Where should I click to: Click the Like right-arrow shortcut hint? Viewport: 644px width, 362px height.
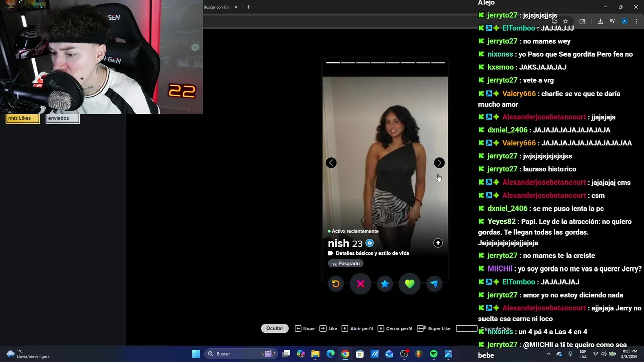pyautogui.click(x=328, y=328)
